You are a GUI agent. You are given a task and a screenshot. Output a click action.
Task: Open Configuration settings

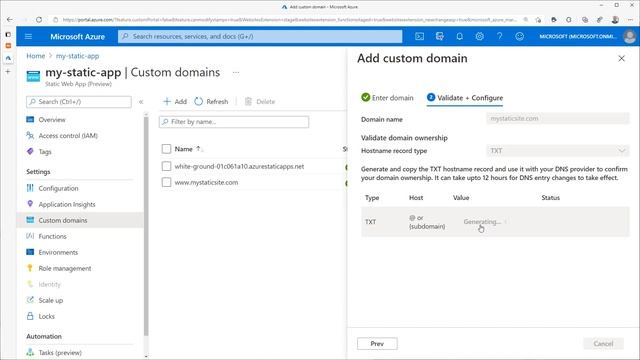pos(58,188)
